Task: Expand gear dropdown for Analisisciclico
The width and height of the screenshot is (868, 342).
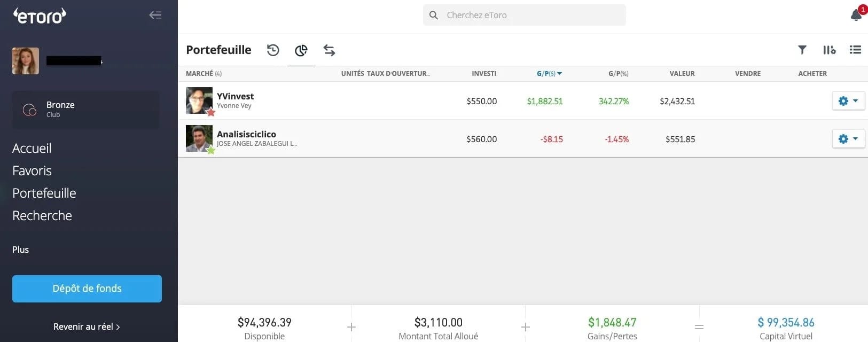Action: (848, 139)
